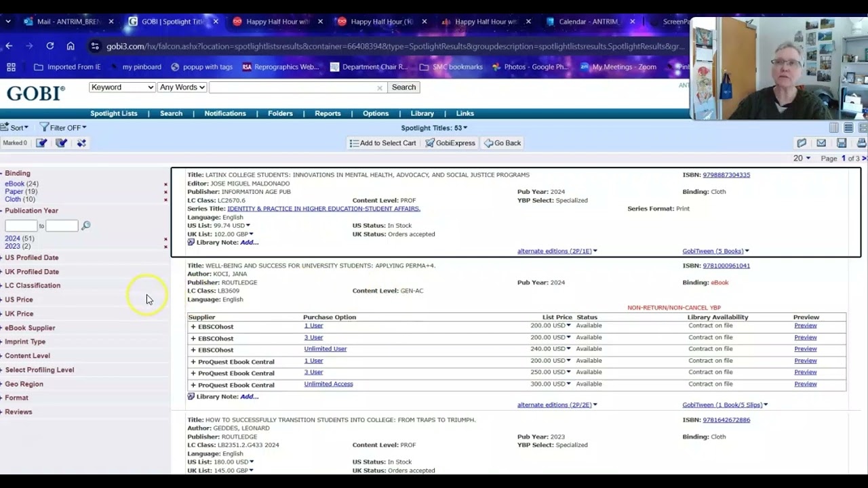
Task: Click the Publication Year magnifier search icon
Action: (x=85, y=226)
